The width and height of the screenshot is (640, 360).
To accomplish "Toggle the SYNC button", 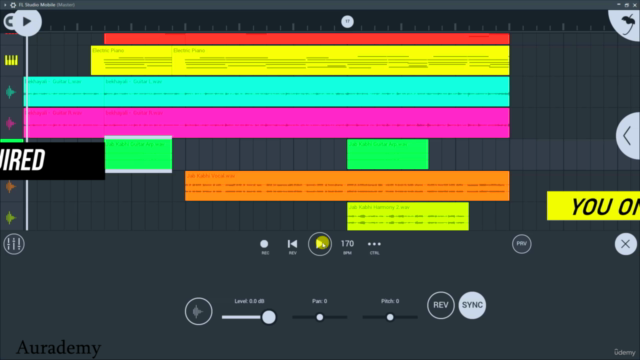I will pos(472,305).
